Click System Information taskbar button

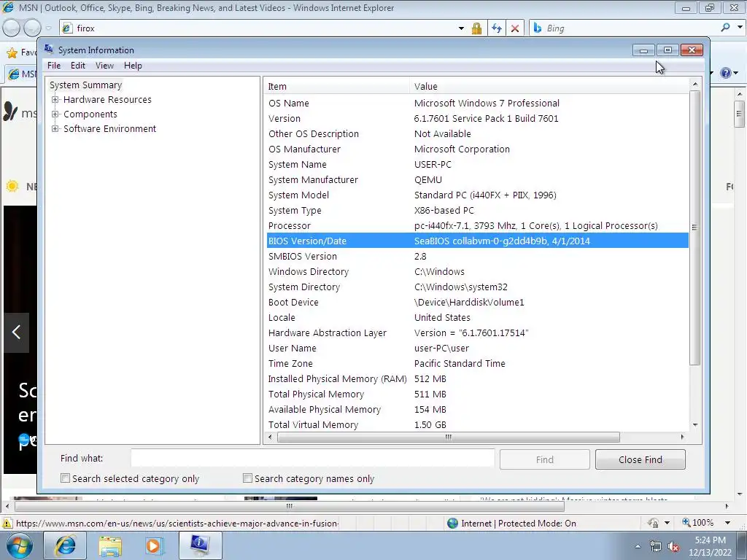pyautogui.click(x=200, y=545)
